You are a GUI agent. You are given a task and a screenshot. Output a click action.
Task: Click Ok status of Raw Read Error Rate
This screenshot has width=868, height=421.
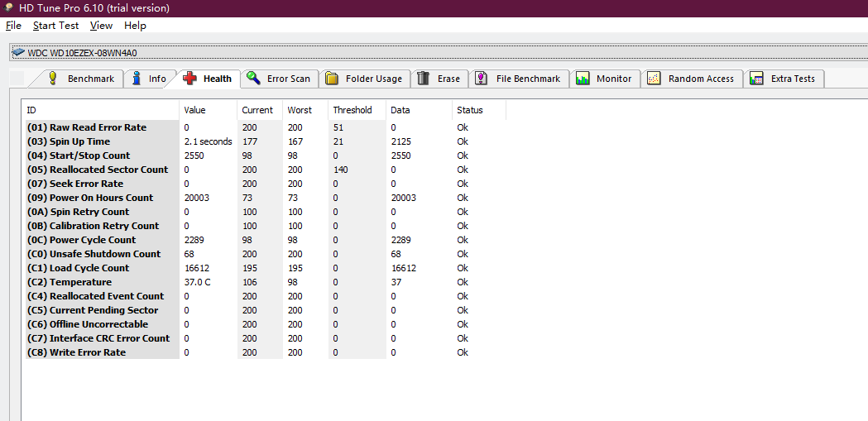pos(463,127)
